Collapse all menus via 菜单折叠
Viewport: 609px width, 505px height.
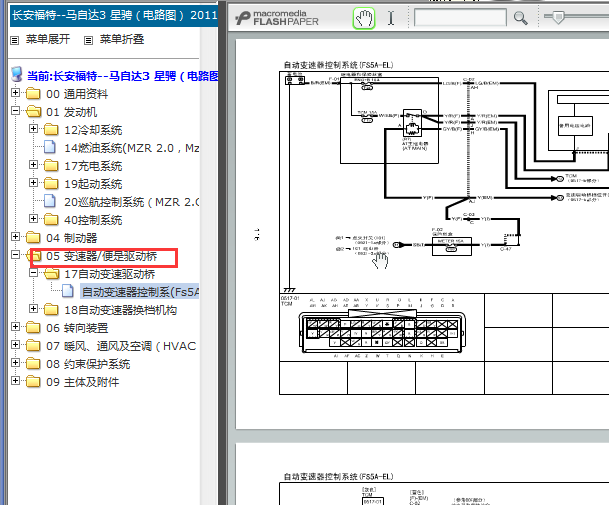pos(122,39)
